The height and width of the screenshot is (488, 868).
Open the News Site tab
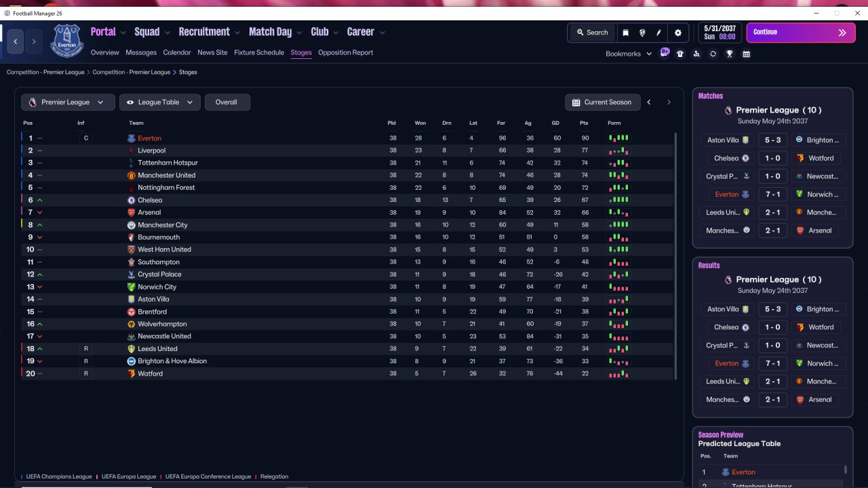tap(212, 52)
